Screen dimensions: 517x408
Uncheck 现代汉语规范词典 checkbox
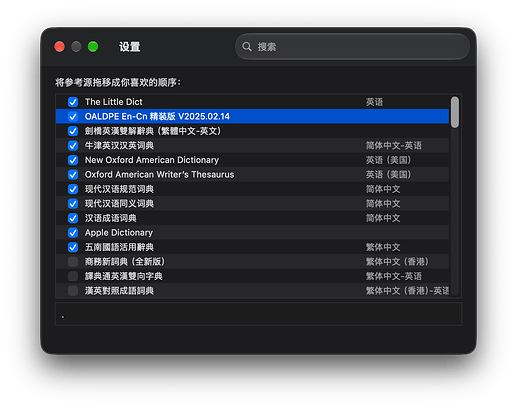pos(73,189)
